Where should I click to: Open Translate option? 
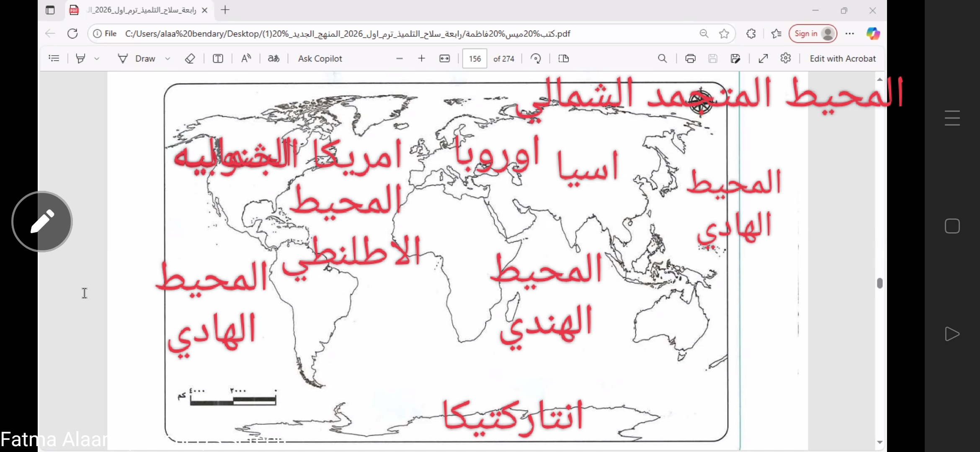click(273, 59)
